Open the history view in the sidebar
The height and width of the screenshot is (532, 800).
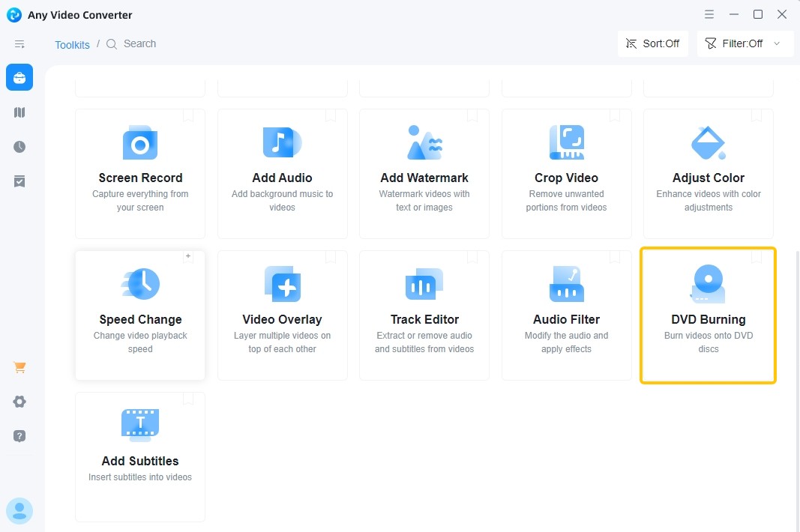pyautogui.click(x=19, y=147)
